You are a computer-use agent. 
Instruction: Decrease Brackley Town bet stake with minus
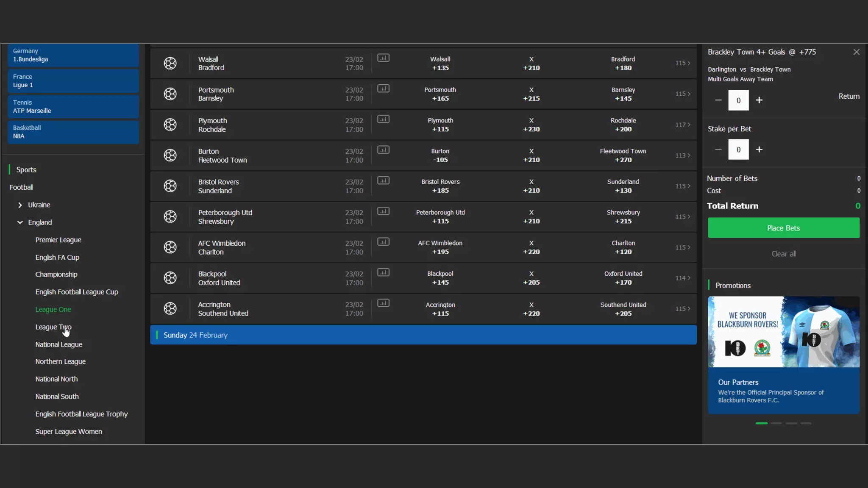tap(718, 100)
